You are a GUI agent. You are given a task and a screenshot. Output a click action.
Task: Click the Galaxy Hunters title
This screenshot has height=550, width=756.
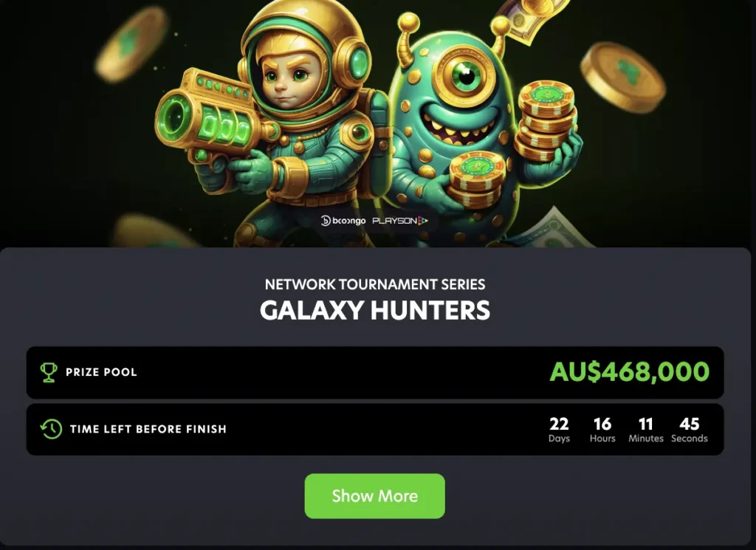coord(374,310)
